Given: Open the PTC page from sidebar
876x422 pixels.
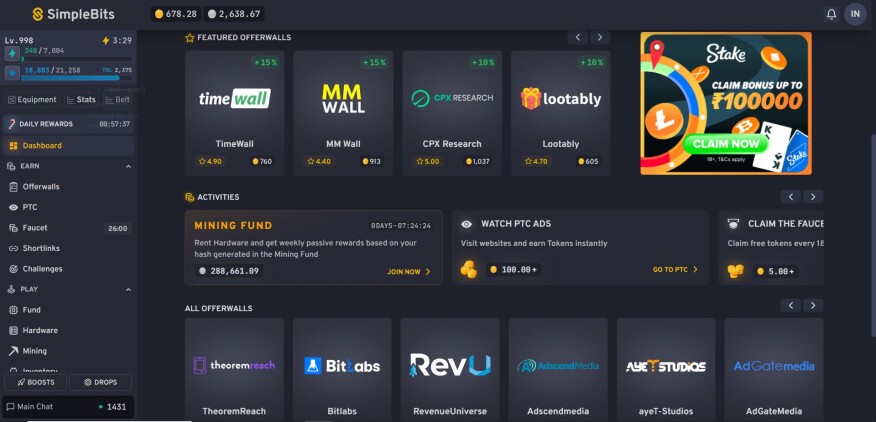Looking at the screenshot, I should [x=68, y=207].
